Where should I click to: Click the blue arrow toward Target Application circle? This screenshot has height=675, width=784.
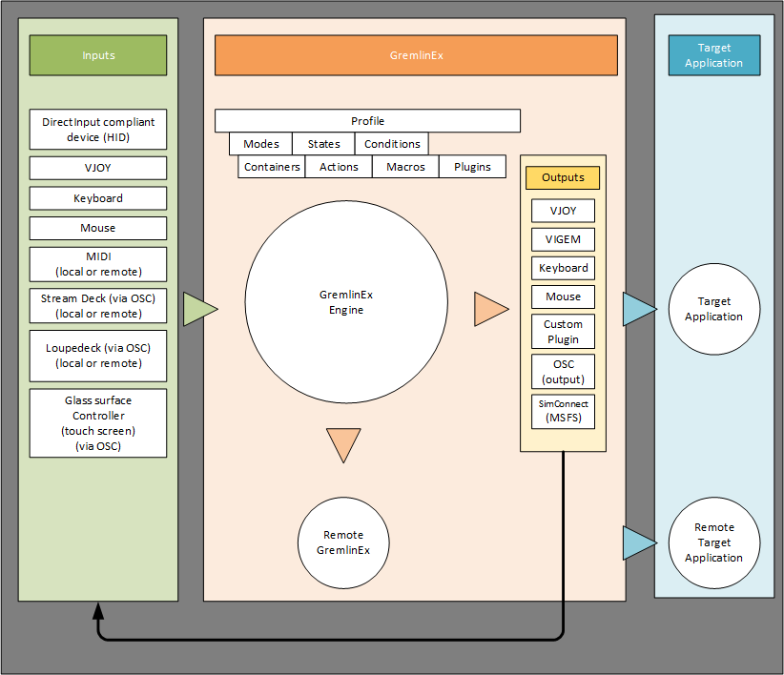(637, 309)
